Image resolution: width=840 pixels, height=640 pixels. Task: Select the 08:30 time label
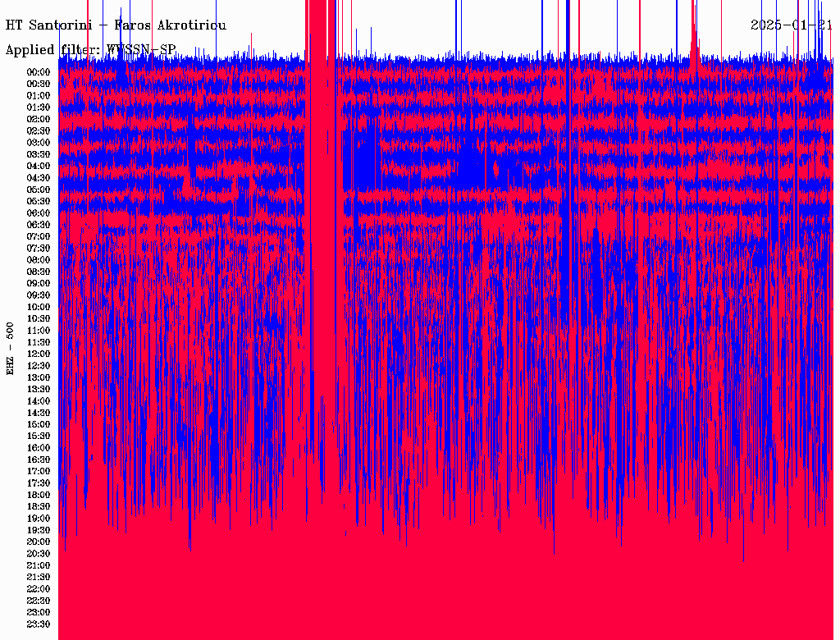(39, 272)
